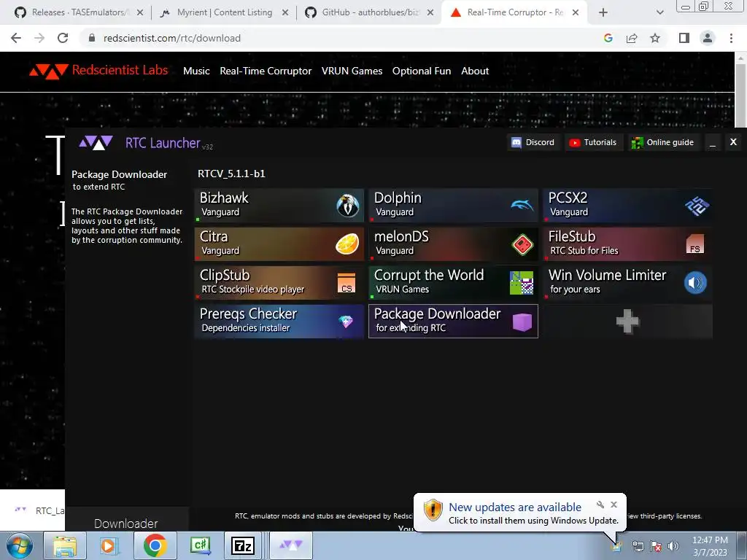
Task: Open Chrome three-dot menu
Action: click(x=731, y=38)
